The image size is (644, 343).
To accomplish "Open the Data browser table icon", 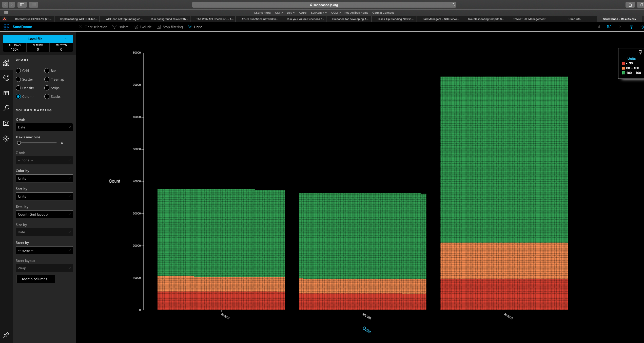I will [6, 93].
